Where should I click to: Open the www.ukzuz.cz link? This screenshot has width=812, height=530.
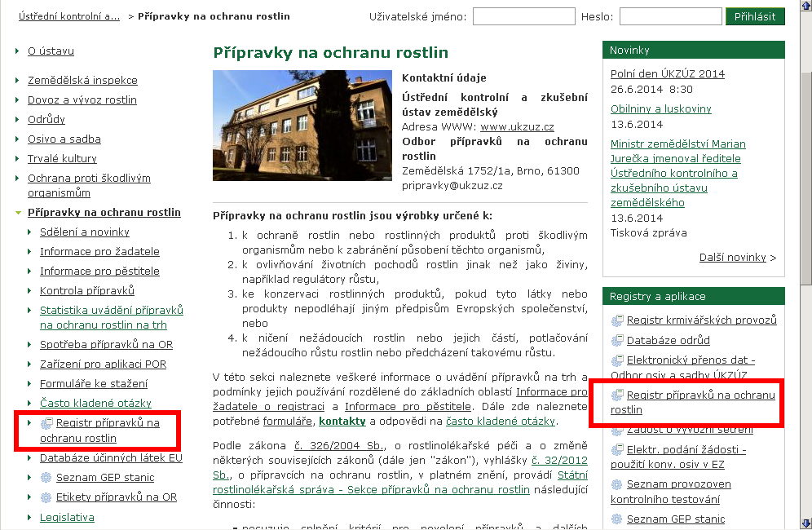517,127
